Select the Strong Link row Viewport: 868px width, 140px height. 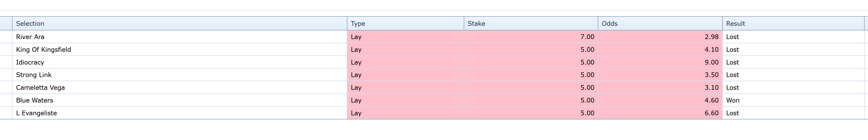[x=34, y=75]
